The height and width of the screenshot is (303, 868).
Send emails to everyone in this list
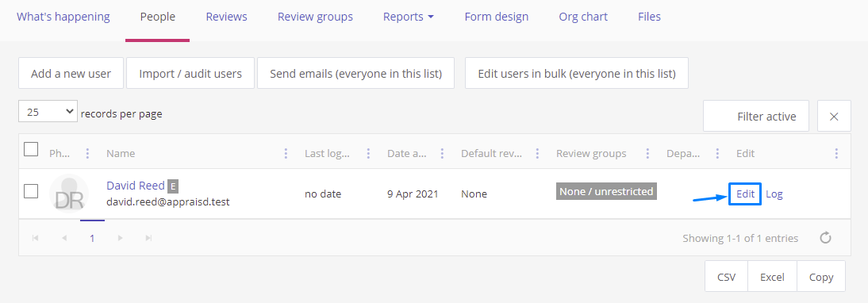pyautogui.click(x=356, y=73)
